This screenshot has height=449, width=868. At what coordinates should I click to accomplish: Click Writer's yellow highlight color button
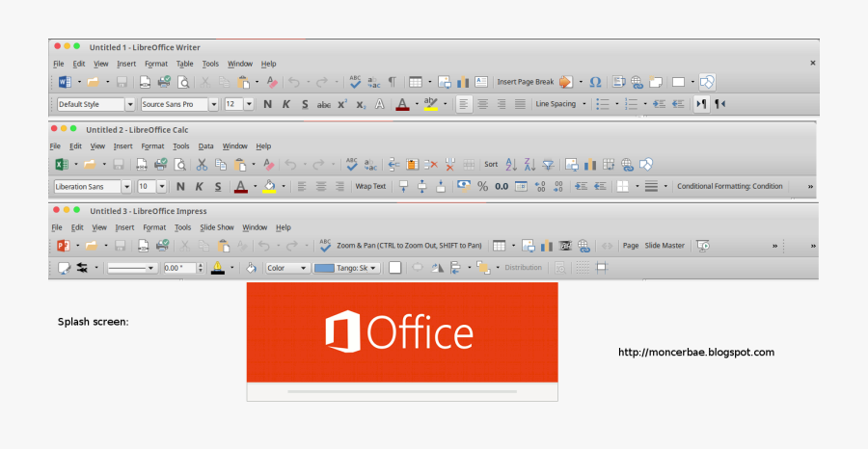pyautogui.click(x=431, y=104)
